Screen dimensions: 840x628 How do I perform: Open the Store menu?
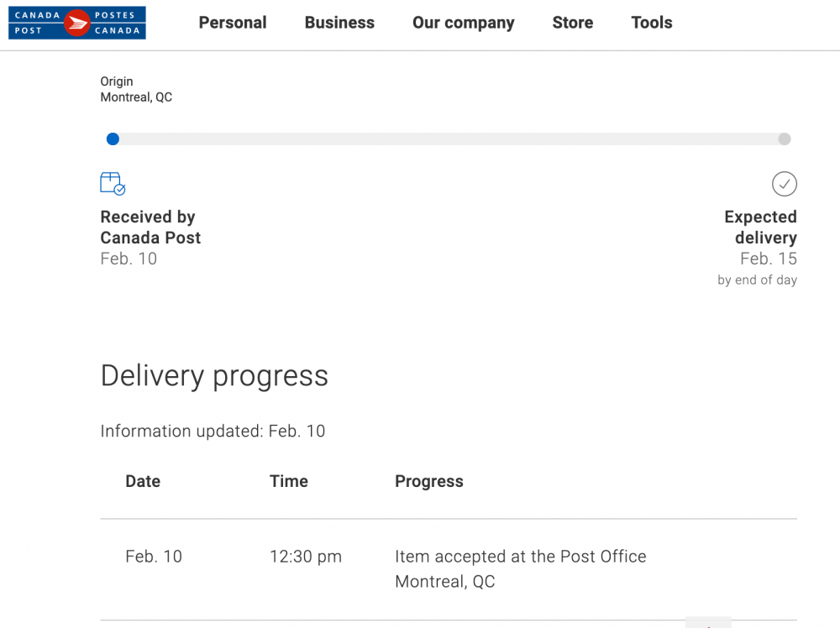pyautogui.click(x=573, y=23)
